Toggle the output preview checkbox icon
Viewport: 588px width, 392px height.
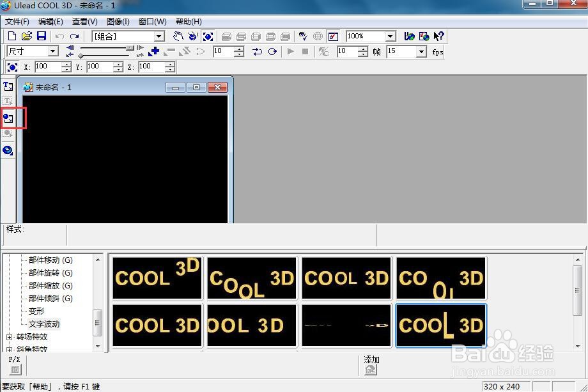point(333,36)
